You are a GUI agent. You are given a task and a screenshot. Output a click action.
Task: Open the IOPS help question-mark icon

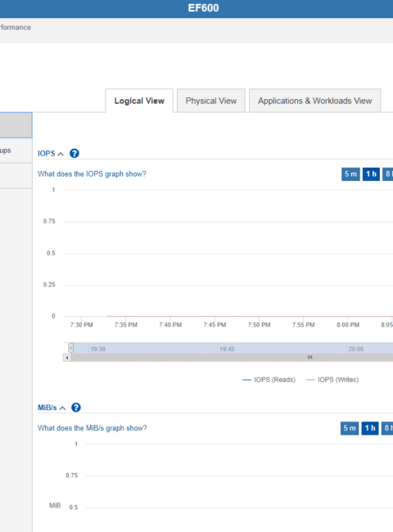pos(75,153)
